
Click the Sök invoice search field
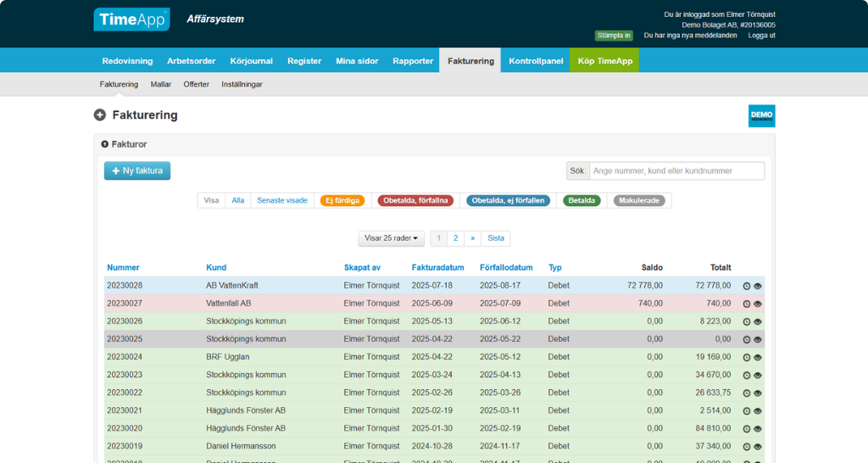click(677, 171)
